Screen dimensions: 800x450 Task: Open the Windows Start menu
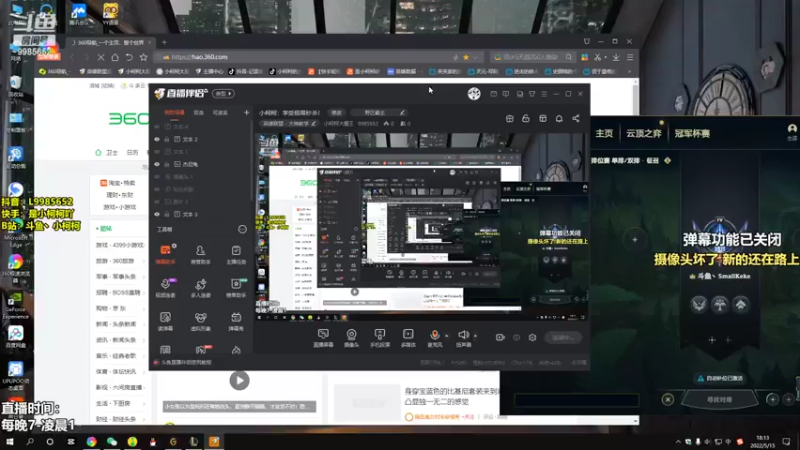point(10,441)
